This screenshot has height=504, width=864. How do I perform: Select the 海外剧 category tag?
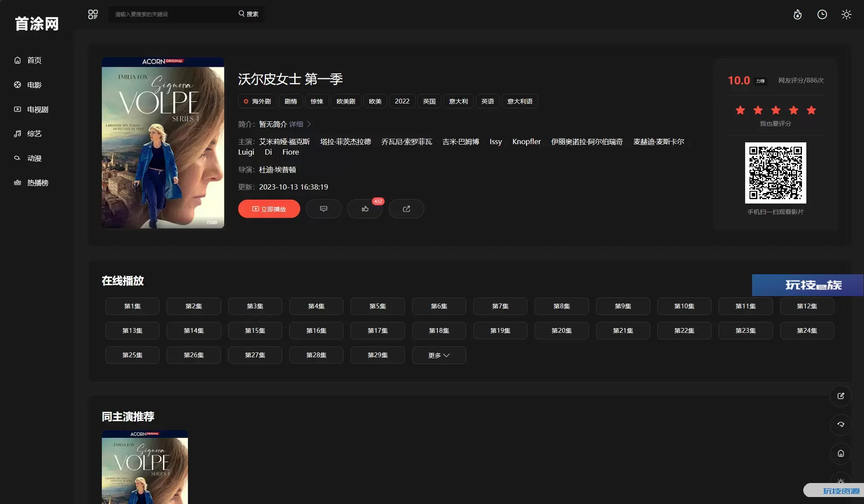(x=257, y=101)
